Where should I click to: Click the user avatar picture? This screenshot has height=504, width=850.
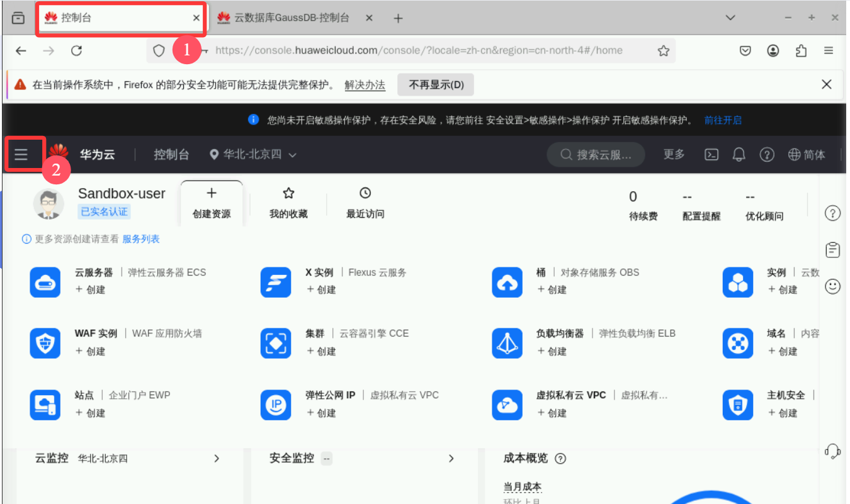point(48,203)
